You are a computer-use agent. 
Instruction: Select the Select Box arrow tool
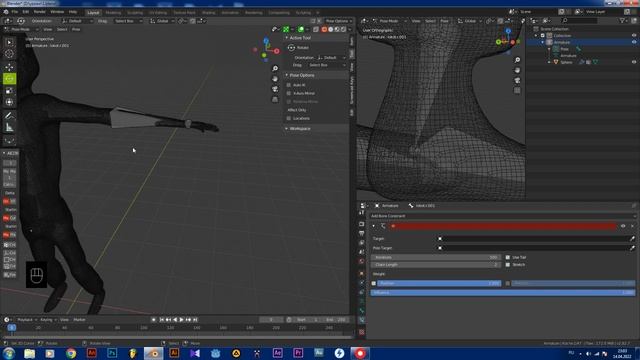coord(9,42)
